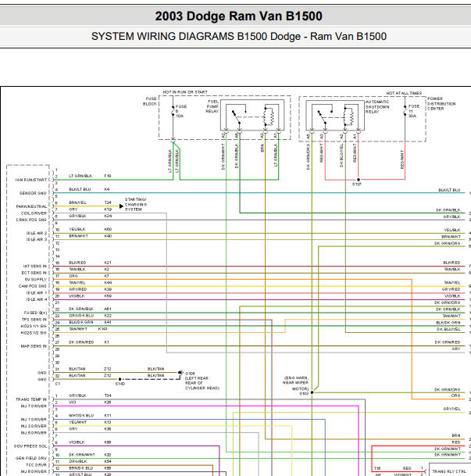Image resolution: width=471 pixels, height=476 pixels.
Task: Click the "(LEFT REAR REAR OF CYLINDER HEAD)" note
Action: (202, 383)
